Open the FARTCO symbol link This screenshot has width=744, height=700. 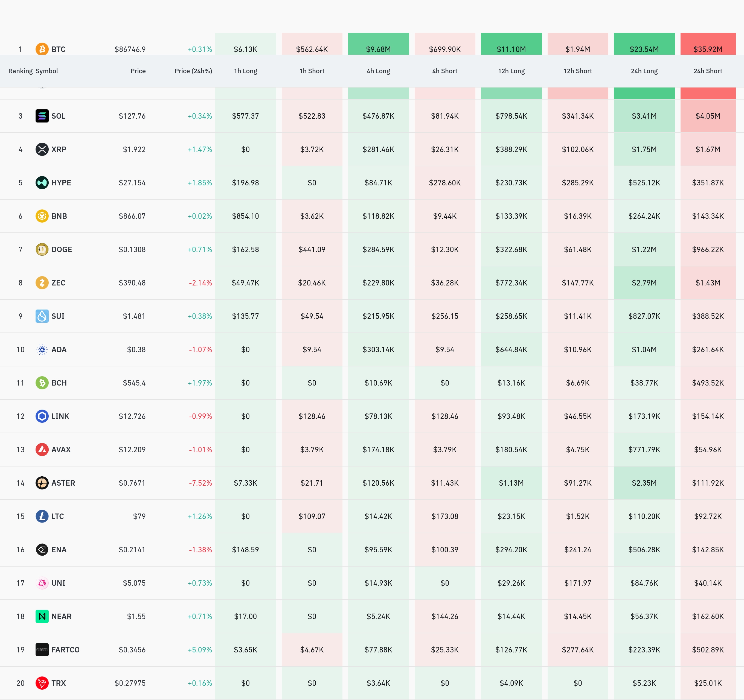65,650
